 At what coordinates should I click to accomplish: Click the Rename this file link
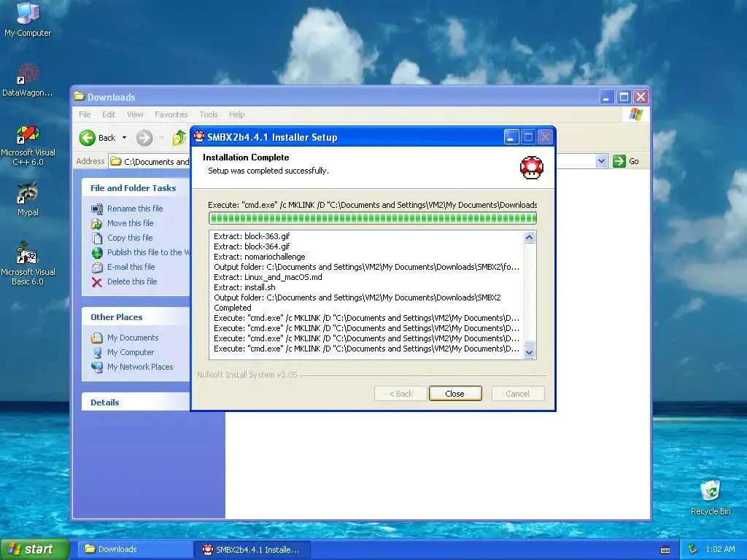click(135, 209)
